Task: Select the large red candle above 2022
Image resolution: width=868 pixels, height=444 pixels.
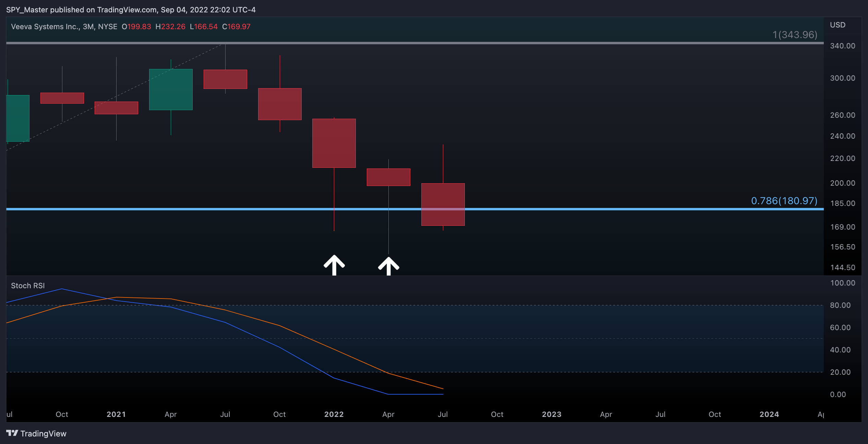Action: [334, 143]
